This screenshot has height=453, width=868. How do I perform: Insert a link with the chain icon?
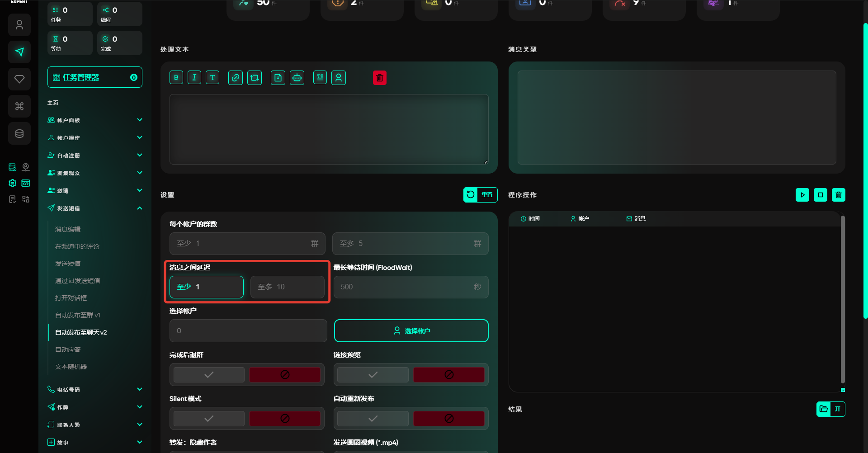click(236, 78)
